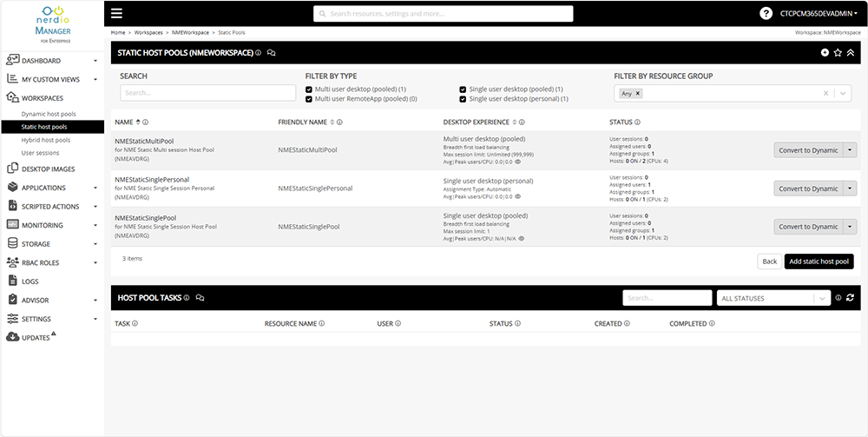
Task: Go to Home breadcrumb
Action: pyautogui.click(x=118, y=33)
